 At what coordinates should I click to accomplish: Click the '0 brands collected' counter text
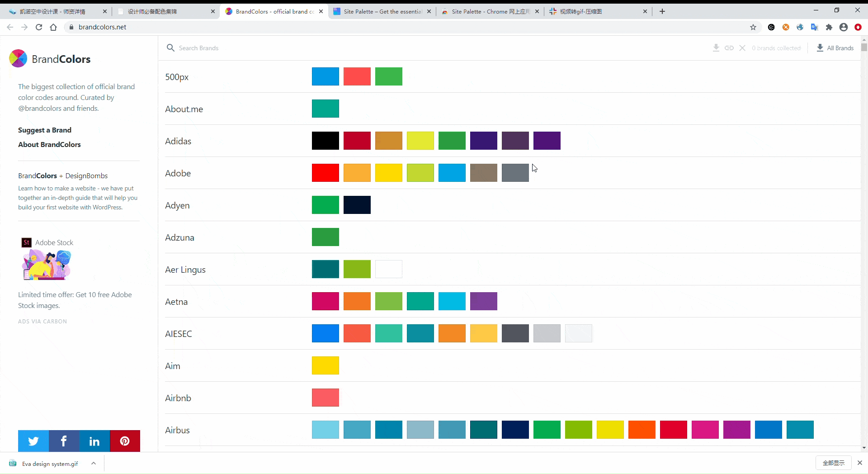coord(776,48)
